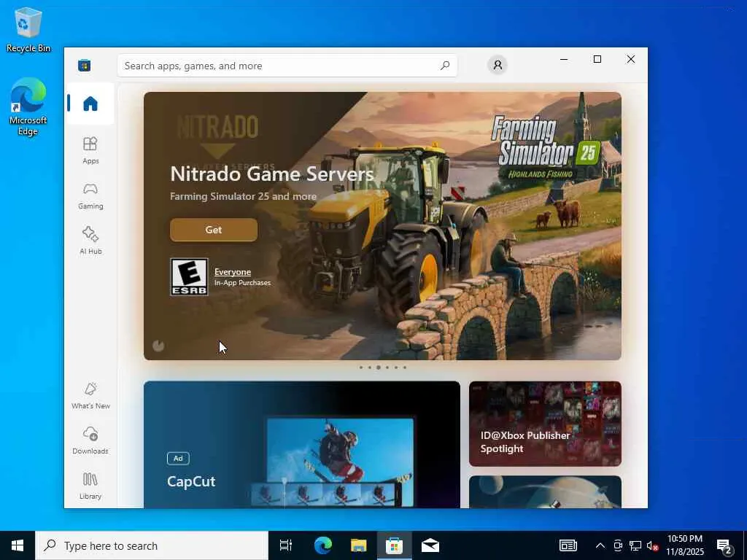The image size is (747, 560).
Task: Click the carousel pause timer icon
Action: tap(158, 346)
